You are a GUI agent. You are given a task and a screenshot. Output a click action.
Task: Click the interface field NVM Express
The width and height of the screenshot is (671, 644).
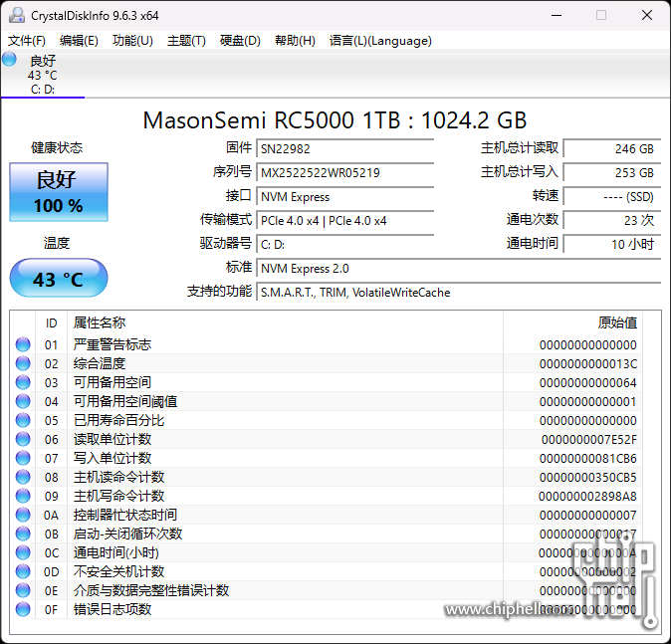pyautogui.click(x=344, y=197)
